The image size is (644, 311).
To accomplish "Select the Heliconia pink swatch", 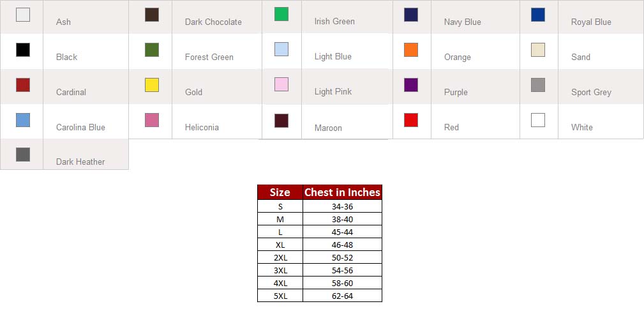I will (x=152, y=120).
